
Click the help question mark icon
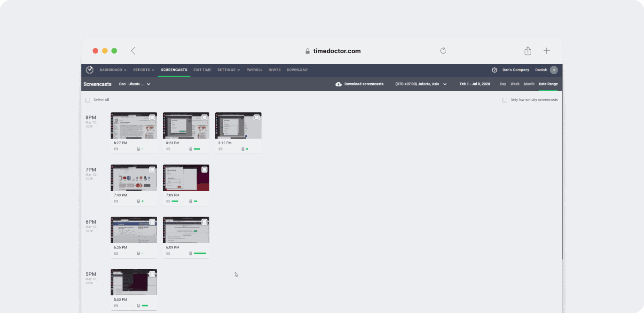pos(494,70)
